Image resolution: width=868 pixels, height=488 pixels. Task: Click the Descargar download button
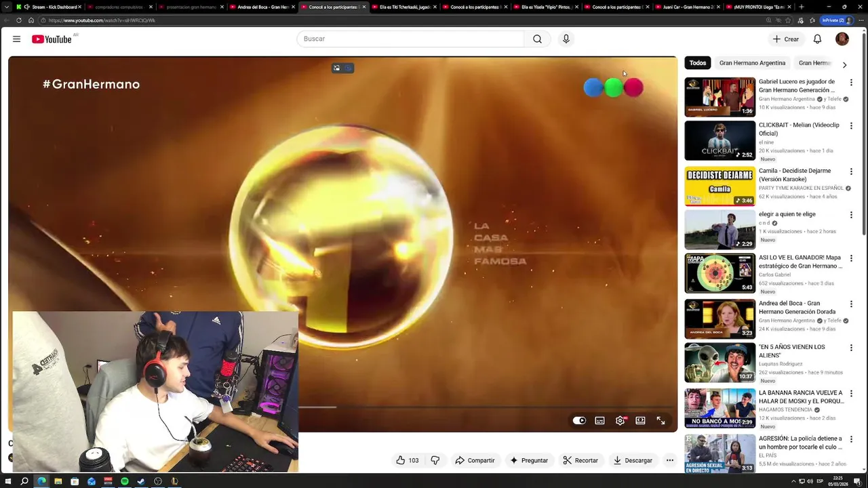[633, 460]
